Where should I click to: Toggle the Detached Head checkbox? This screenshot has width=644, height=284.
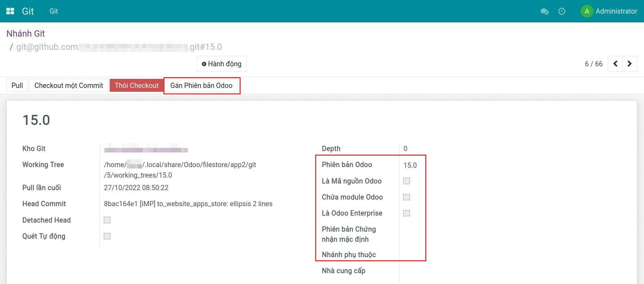[x=107, y=220]
